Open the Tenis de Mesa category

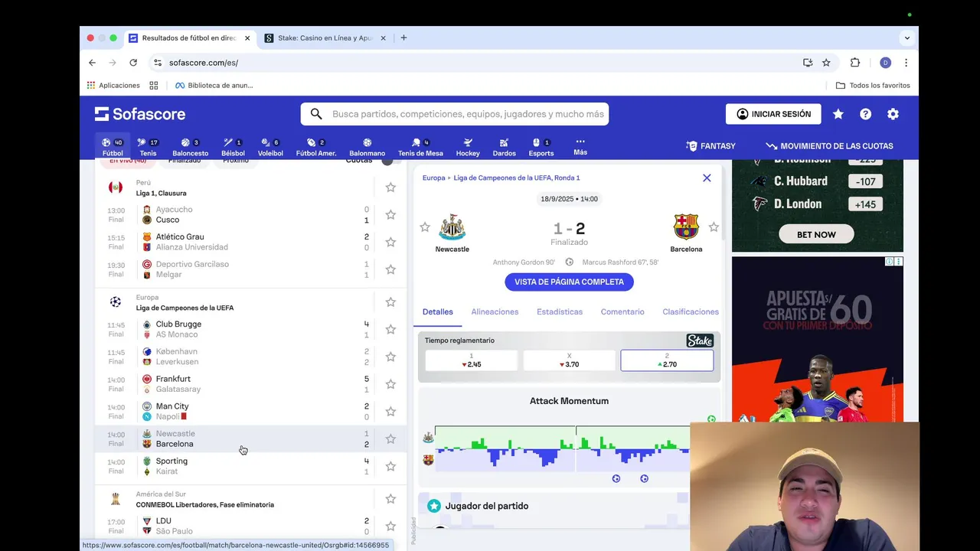(x=420, y=147)
